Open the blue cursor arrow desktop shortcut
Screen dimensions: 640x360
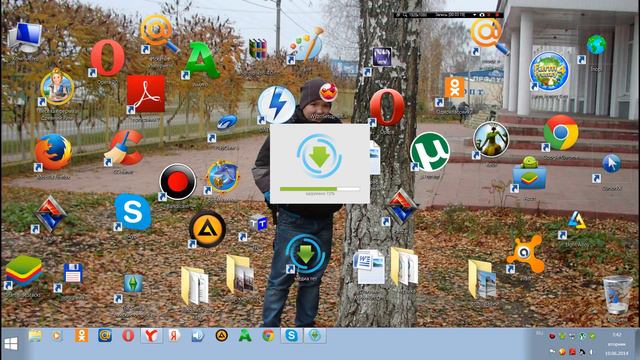click(611, 164)
